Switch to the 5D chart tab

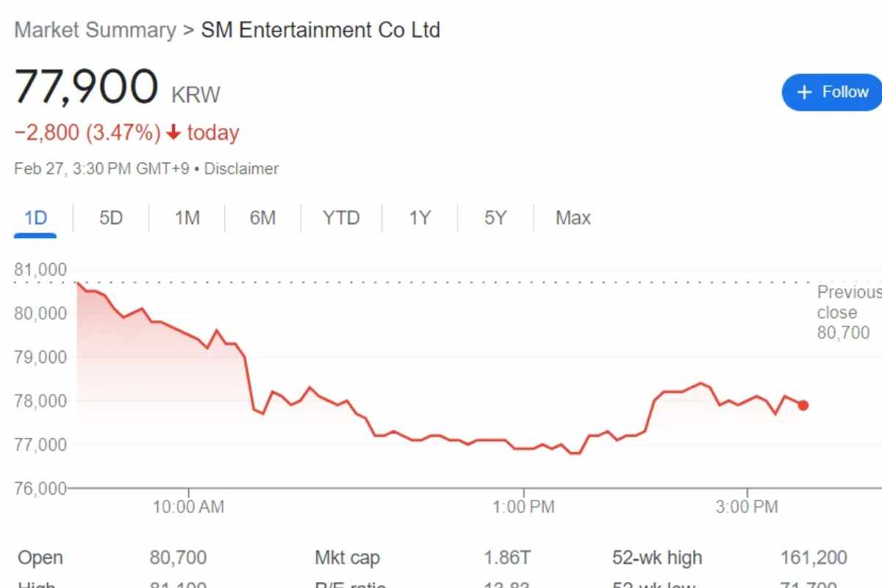pyautogui.click(x=111, y=218)
